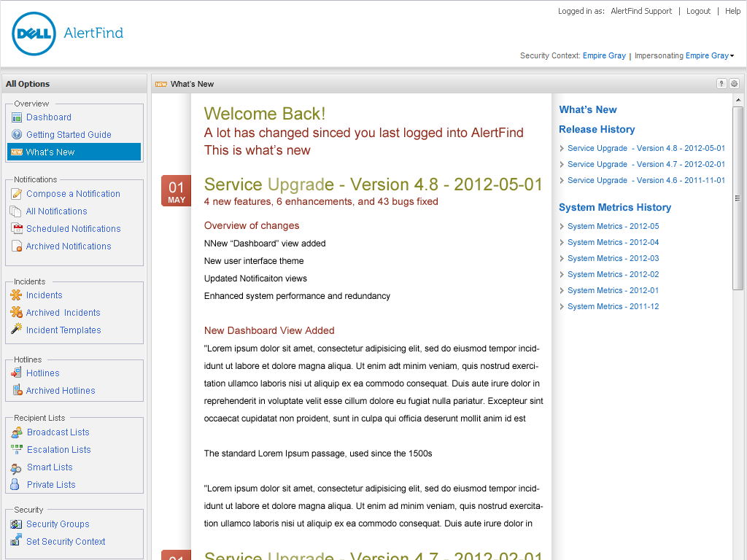Click the Incident Templates wand icon
This screenshot has width=747, height=560.
pos(17,328)
